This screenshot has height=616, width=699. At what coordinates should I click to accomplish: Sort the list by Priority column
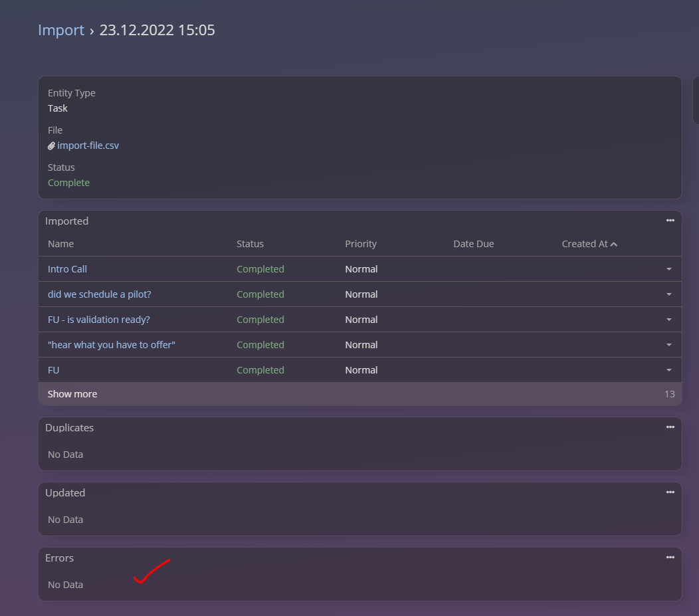coord(361,244)
